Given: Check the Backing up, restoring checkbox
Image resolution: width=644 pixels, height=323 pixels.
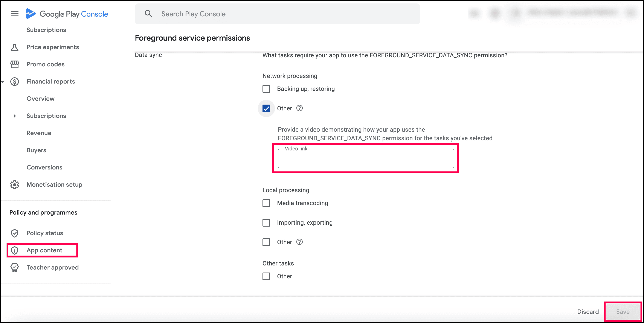Looking at the screenshot, I should [x=266, y=89].
